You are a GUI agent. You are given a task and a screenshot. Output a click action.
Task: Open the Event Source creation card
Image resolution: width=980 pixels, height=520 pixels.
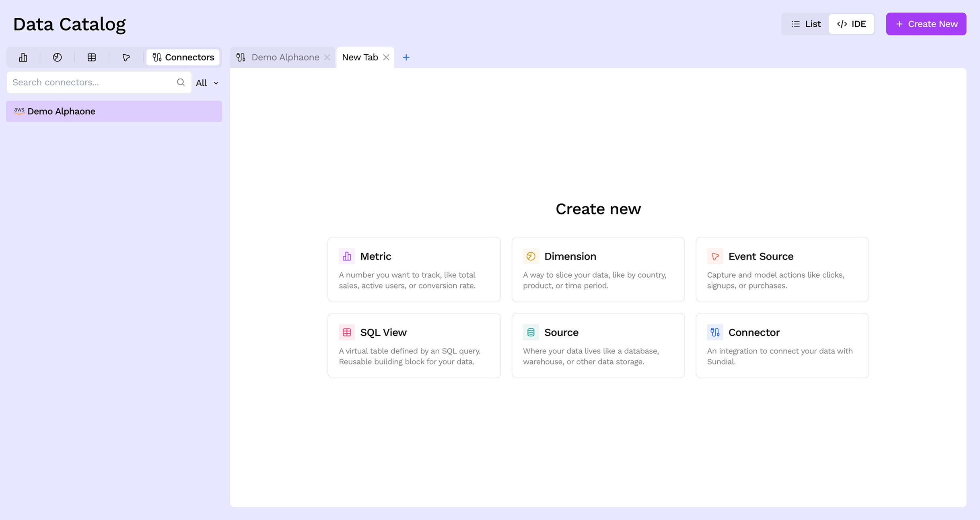[782, 269]
